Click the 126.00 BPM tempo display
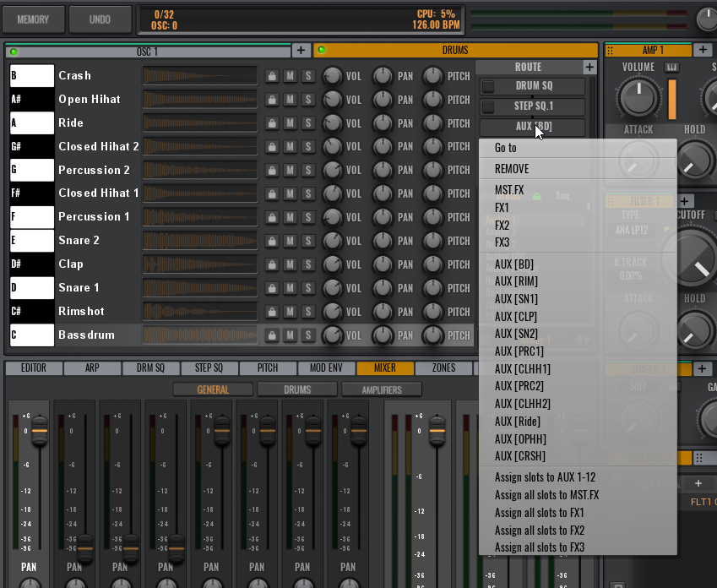The height and width of the screenshot is (588, 717). coord(436,25)
